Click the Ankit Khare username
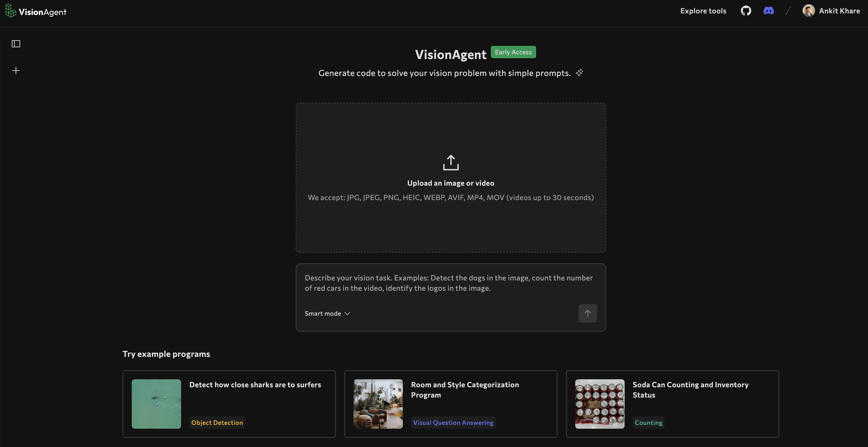This screenshot has height=447, width=868. click(x=839, y=11)
